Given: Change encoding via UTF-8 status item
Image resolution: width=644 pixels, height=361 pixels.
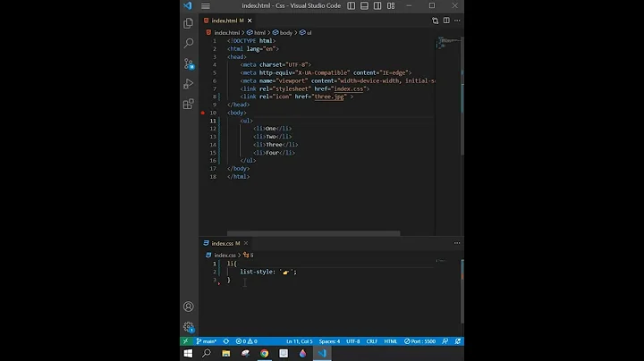Looking at the screenshot, I should (352, 341).
